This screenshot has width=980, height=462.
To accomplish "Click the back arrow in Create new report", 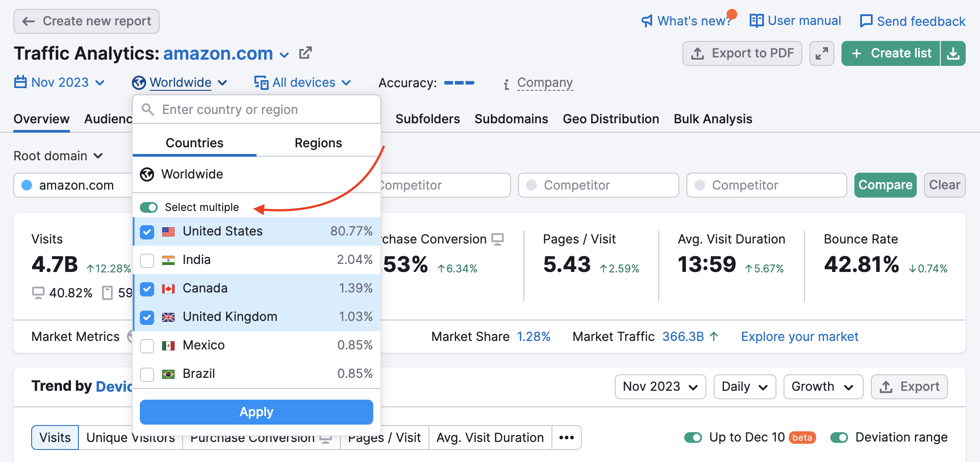I will pyautogui.click(x=29, y=21).
